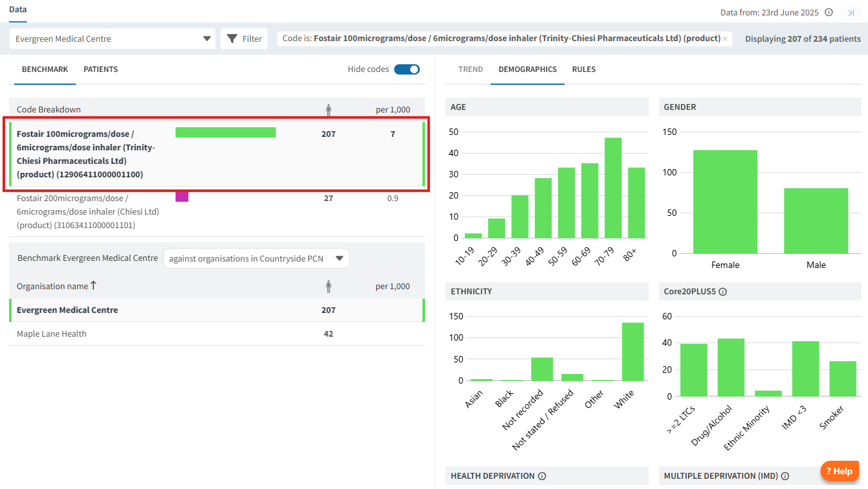Open the Trend tab
This screenshot has height=489, width=868.
click(x=471, y=69)
